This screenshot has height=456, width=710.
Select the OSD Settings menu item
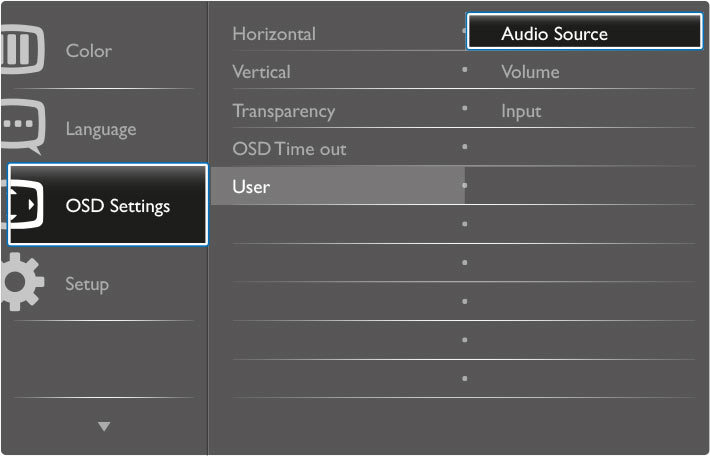coord(108,205)
